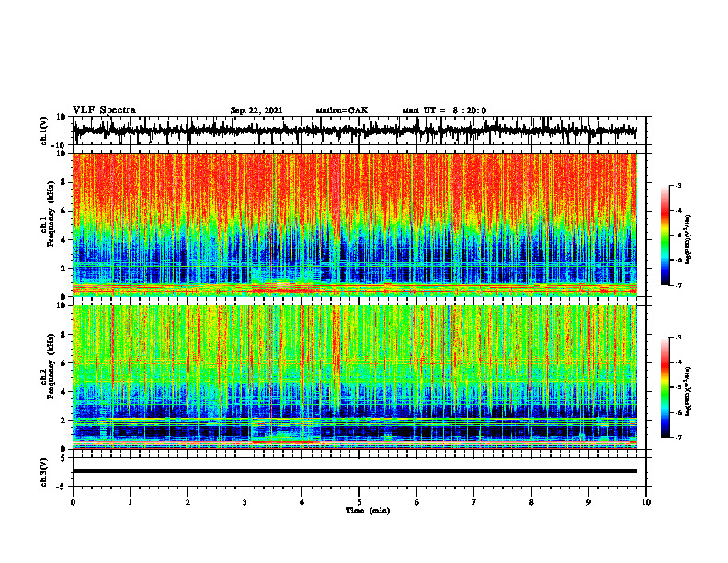Click the ch.1 spectrogram color scale bar

click(x=665, y=236)
